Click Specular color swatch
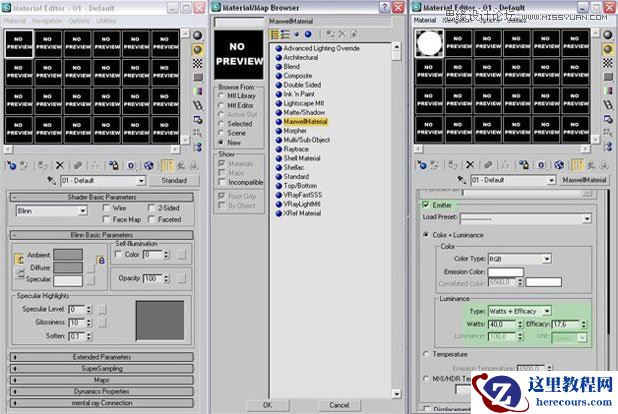The width and height of the screenshot is (618, 414). point(68,280)
